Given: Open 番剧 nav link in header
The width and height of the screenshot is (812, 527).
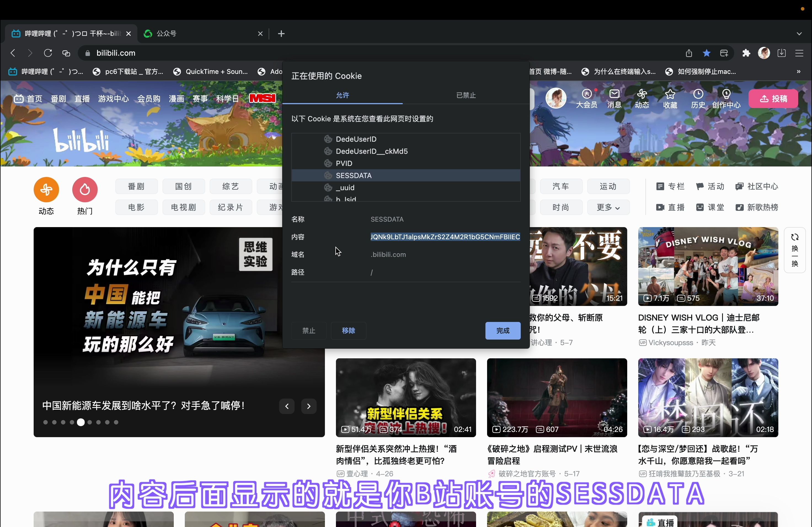Looking at the screenshot, I should pyautogui.click(x=58, y=99).
